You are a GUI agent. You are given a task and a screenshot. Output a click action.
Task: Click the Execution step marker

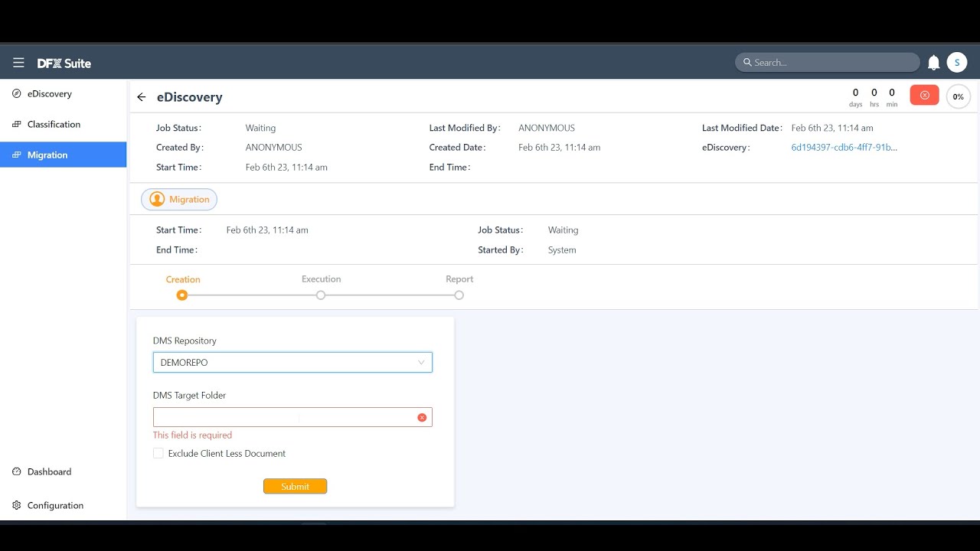(321, 295)
